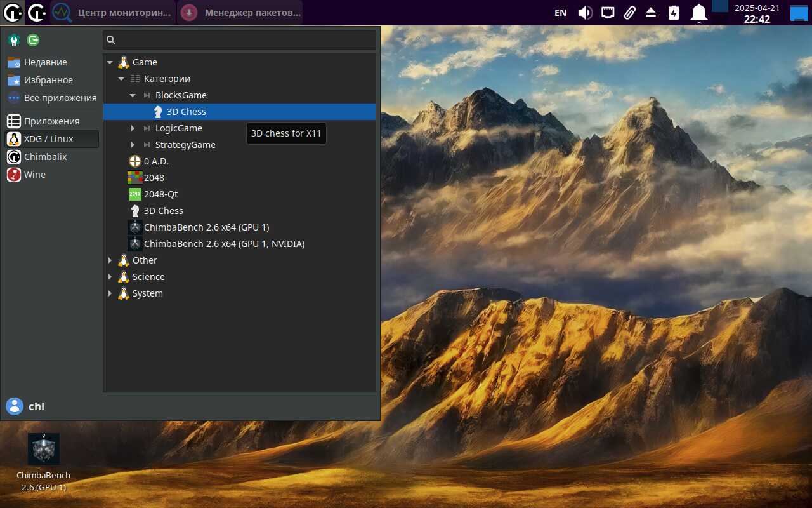Expand the LogicGame category
This screenshot has height=508, width=812.
point(133,128)
